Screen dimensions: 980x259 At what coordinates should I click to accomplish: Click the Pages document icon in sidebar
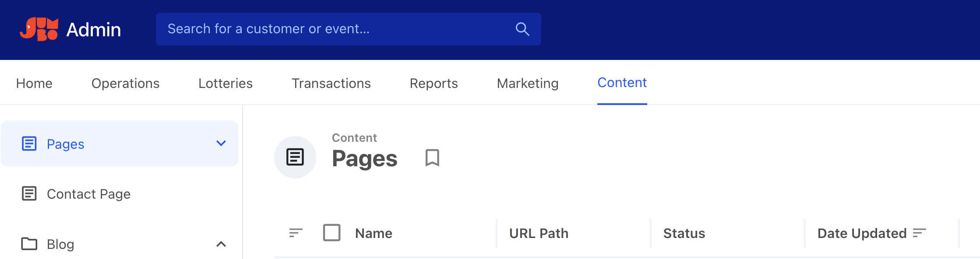click(x=29, y=143)
